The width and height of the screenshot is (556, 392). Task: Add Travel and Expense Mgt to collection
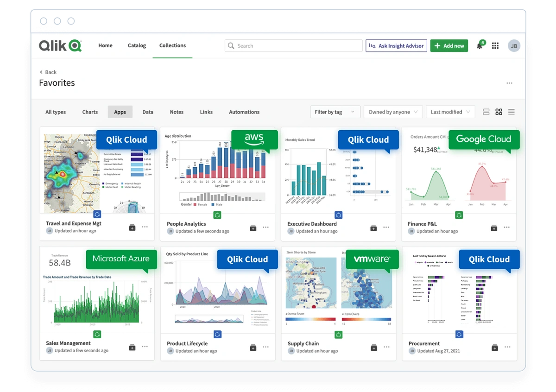click(x=132, y=228)
